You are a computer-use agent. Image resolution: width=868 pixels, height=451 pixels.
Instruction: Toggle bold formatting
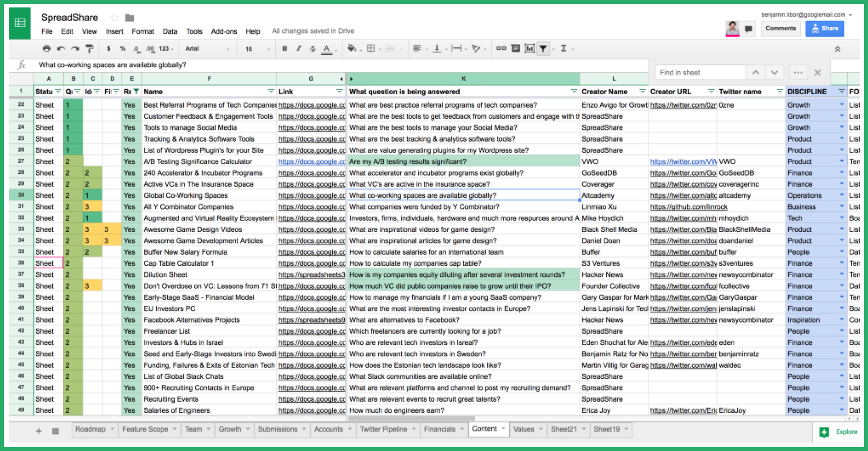[285, 49]
